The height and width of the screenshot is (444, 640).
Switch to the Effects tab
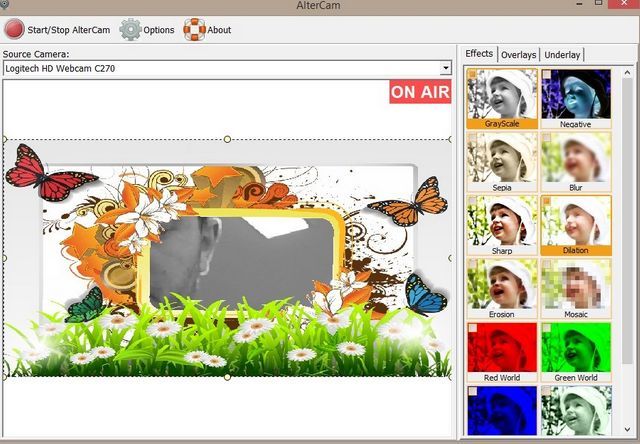tap(479, 53)
